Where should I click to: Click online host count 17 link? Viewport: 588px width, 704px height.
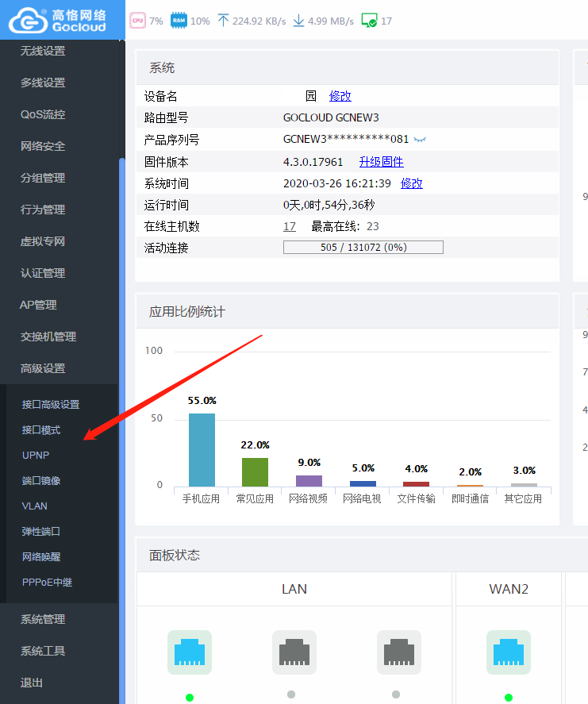(290, 227)
